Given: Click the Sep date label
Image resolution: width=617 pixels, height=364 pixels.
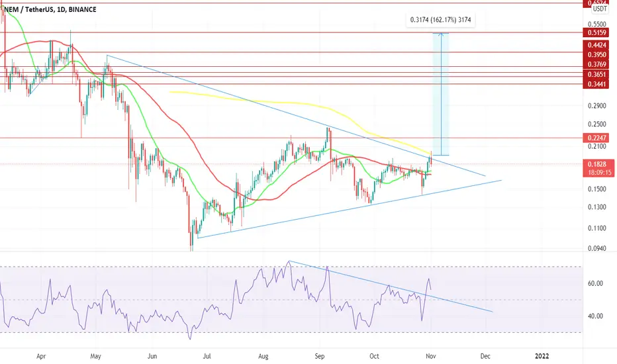Looking at the screenshot, I should click(320, 357).
